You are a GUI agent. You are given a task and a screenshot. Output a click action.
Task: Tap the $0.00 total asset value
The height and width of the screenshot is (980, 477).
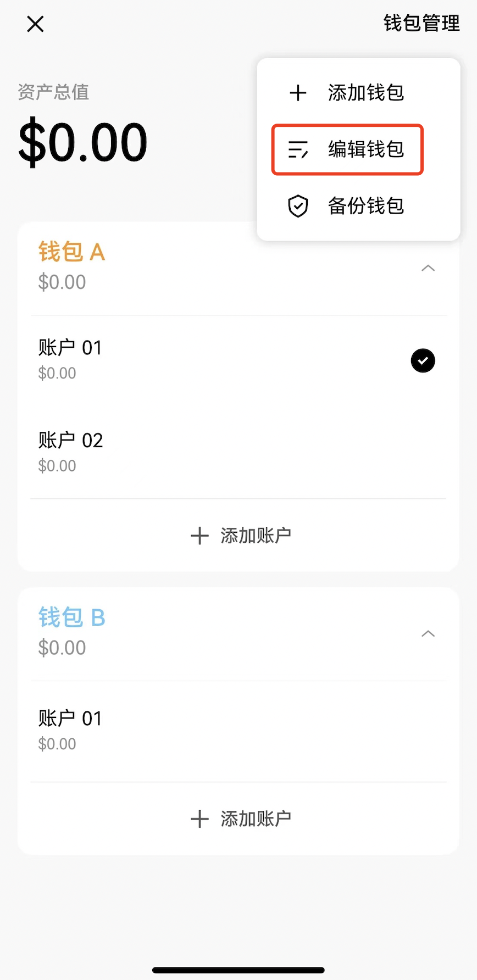(x=83, y=142)
